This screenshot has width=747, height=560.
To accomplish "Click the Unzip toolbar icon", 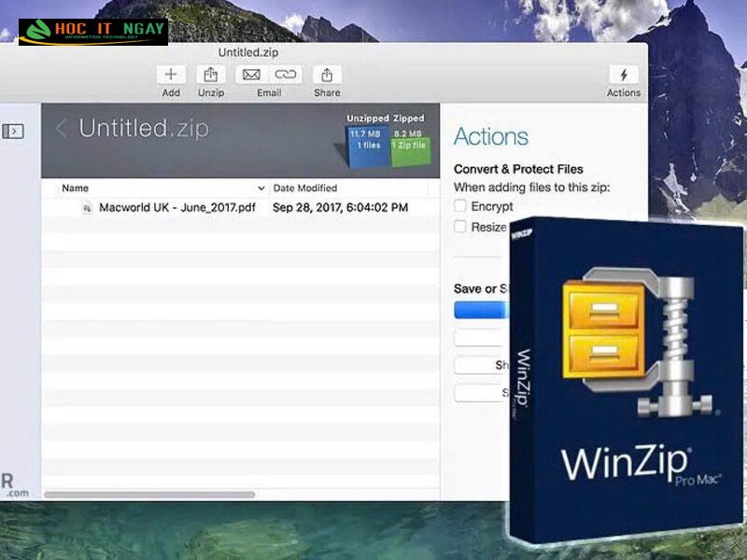I will 211,75.
